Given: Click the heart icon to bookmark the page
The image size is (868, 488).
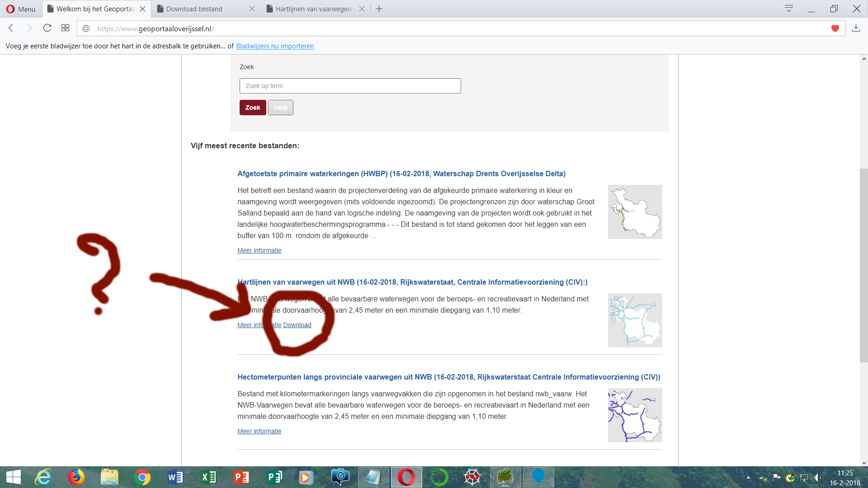Looking at the screenshot, I should coord(835,28).
